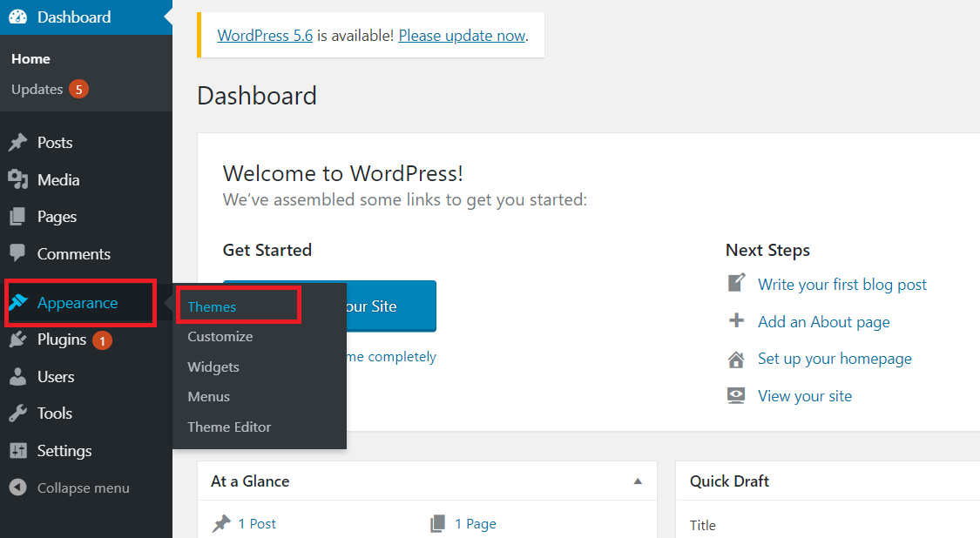Select Widgets from Appearance submenu
Screen dimensions: 980x538
click(213, 367)
